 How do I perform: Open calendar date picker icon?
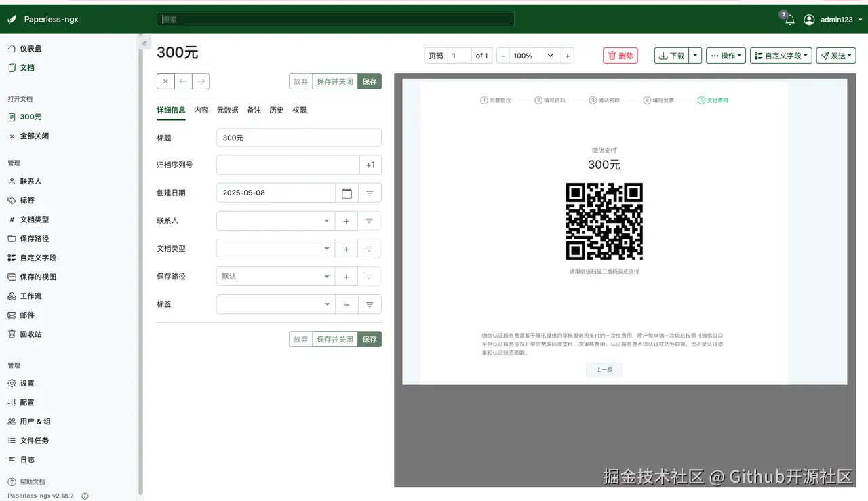(x=347, y=193)
